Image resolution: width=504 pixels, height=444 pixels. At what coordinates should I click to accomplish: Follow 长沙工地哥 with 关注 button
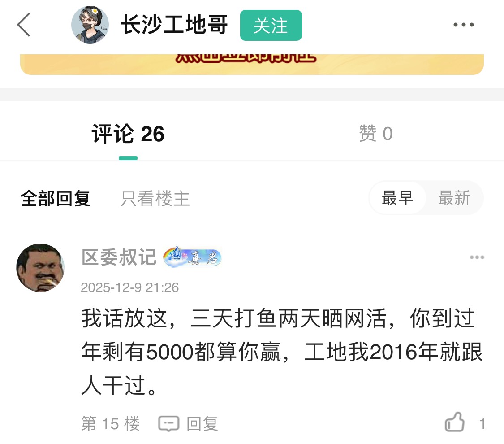coord(271,26)
